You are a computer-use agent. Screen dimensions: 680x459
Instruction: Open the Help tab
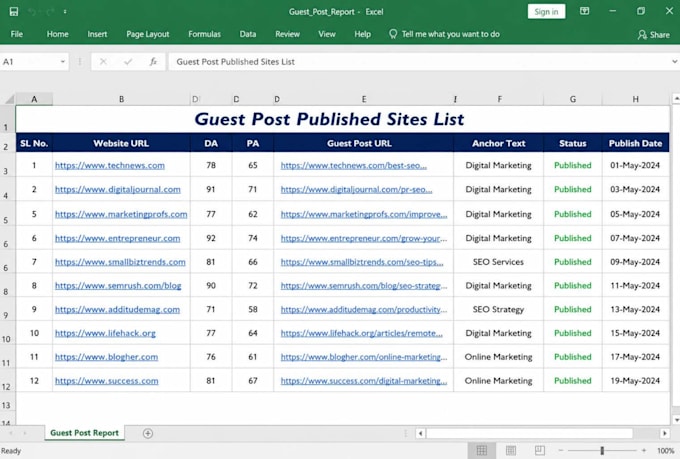362,34
